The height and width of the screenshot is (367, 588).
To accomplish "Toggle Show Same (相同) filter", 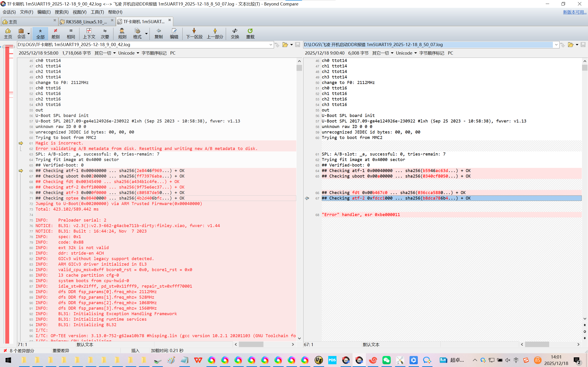I will pos(71,33).
